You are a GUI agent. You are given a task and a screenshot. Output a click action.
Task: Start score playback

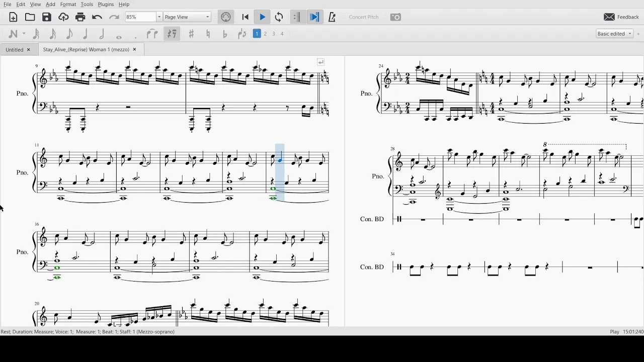point(262,17)
